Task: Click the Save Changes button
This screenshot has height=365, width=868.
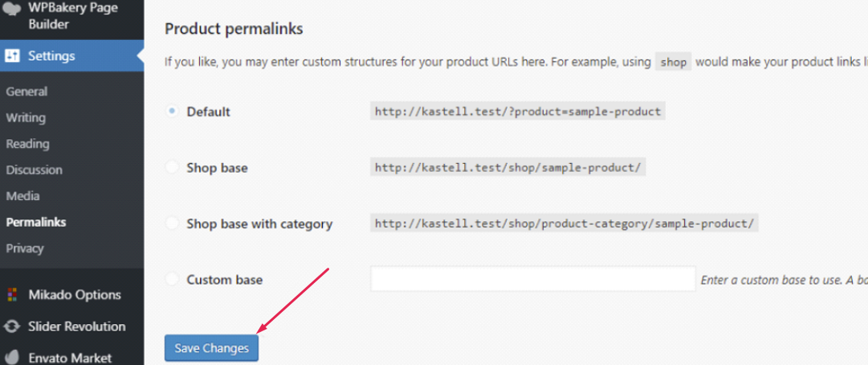Action: (x=212, y=348)
